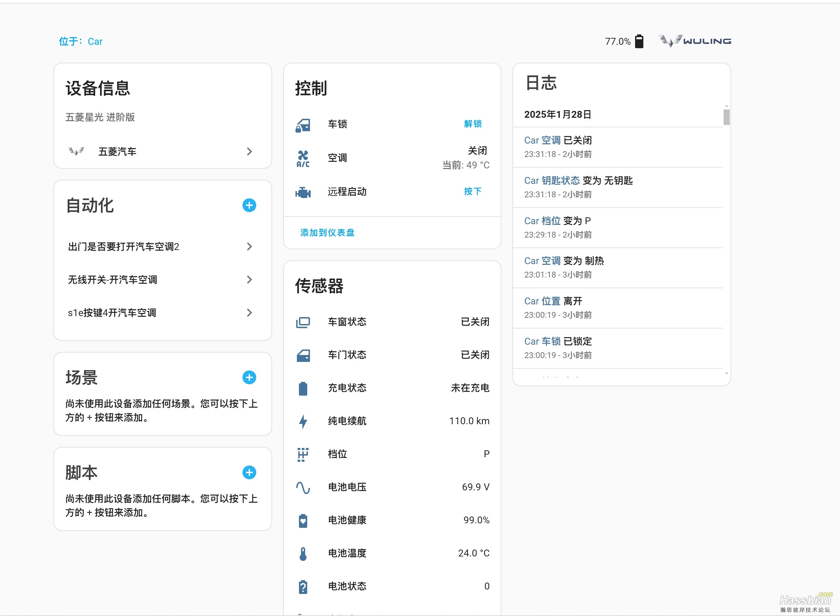840x616 pixels.
Task: Click the 充电状态 sensor label
Action: pos(347,388)
